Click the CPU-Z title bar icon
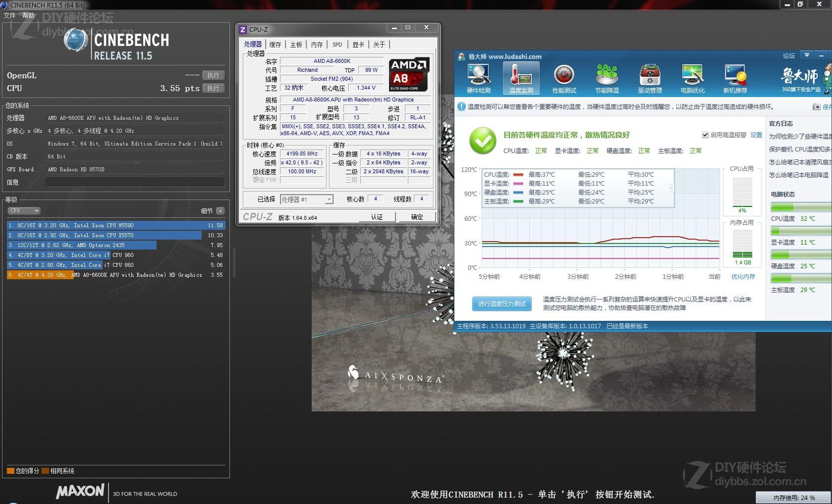Image resolution: width=832 pixels, height=504 pixels. coord(243,29)
